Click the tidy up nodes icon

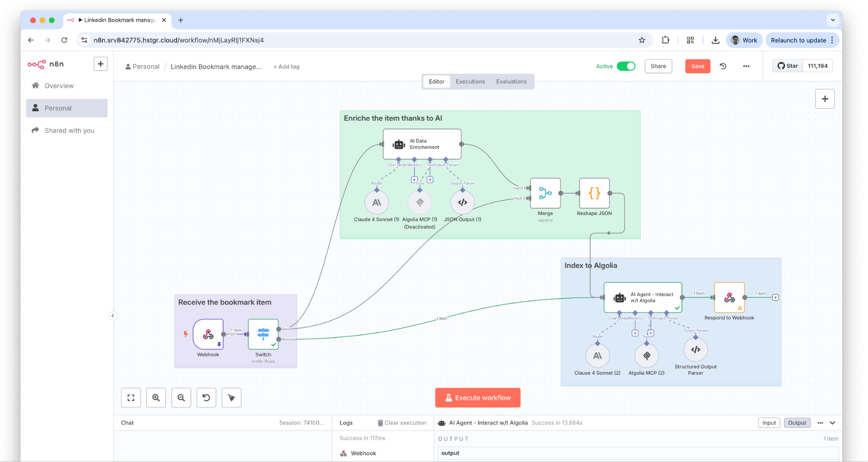coord(231,398)
